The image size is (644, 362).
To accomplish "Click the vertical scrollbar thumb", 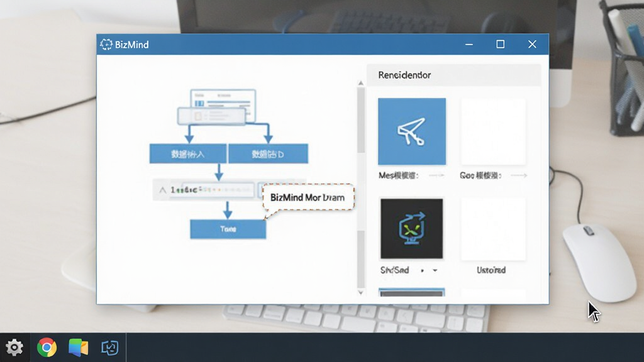I will click(x=360, y=120).
